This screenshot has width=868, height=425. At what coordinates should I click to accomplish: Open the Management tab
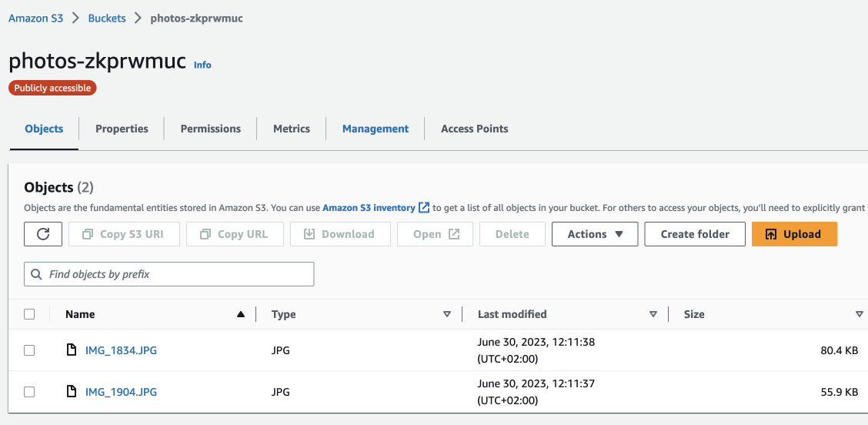[x=376, y=129]
